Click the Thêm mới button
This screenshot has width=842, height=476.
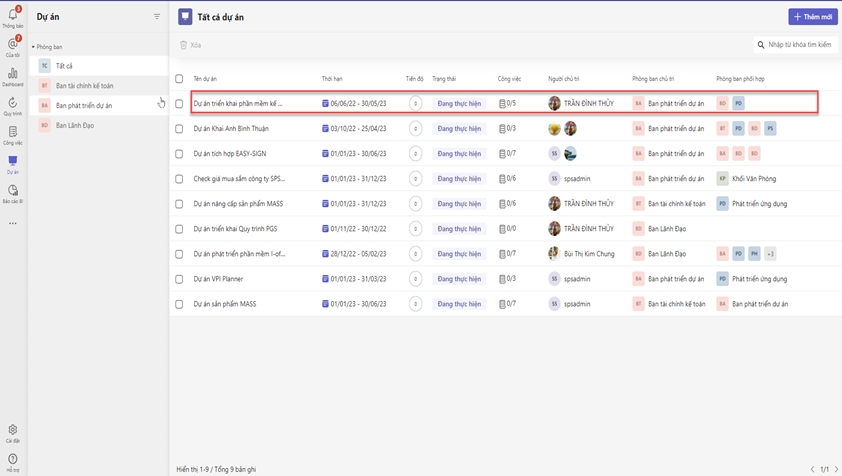(812, 17)
